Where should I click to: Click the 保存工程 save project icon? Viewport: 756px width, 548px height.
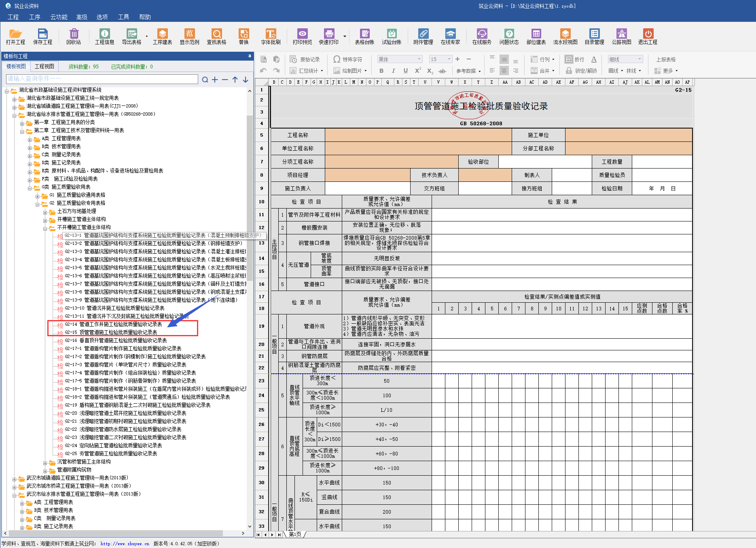click(x=42, y=36)
